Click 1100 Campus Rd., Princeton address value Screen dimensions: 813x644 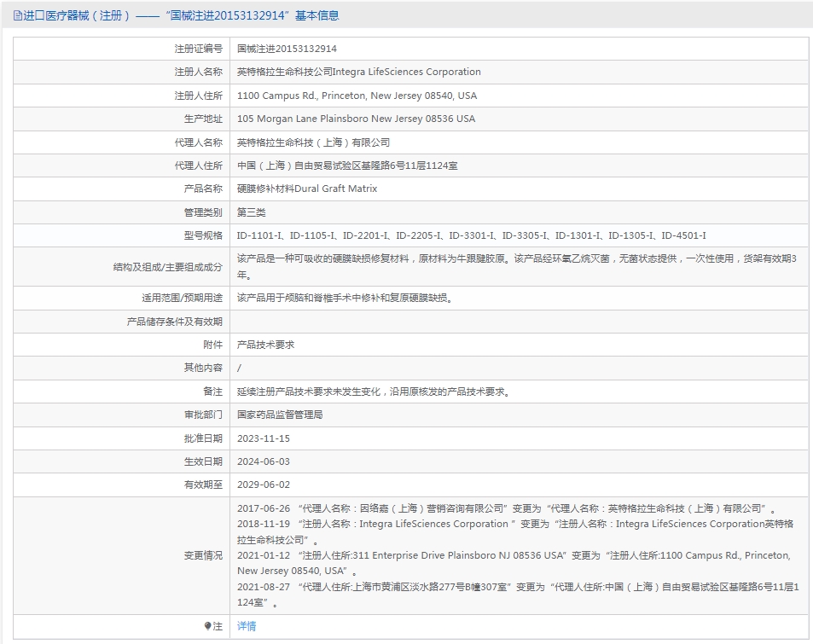[357, 96]
